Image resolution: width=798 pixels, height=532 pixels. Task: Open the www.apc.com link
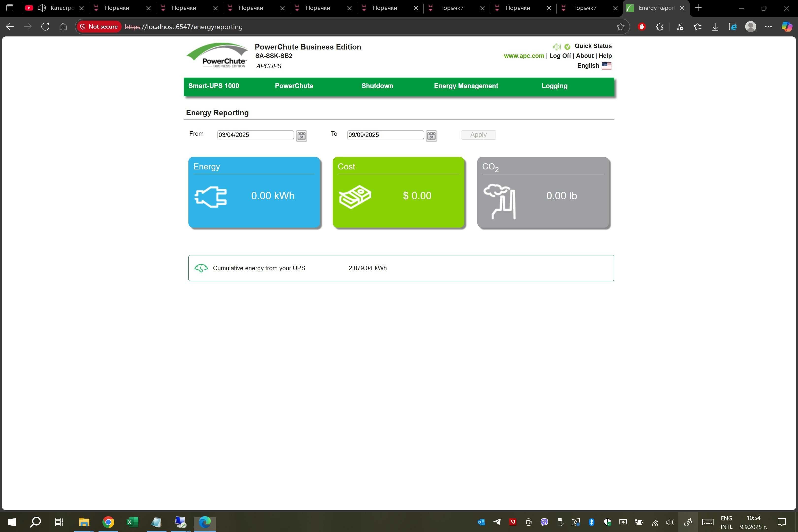tap(524, 56)
